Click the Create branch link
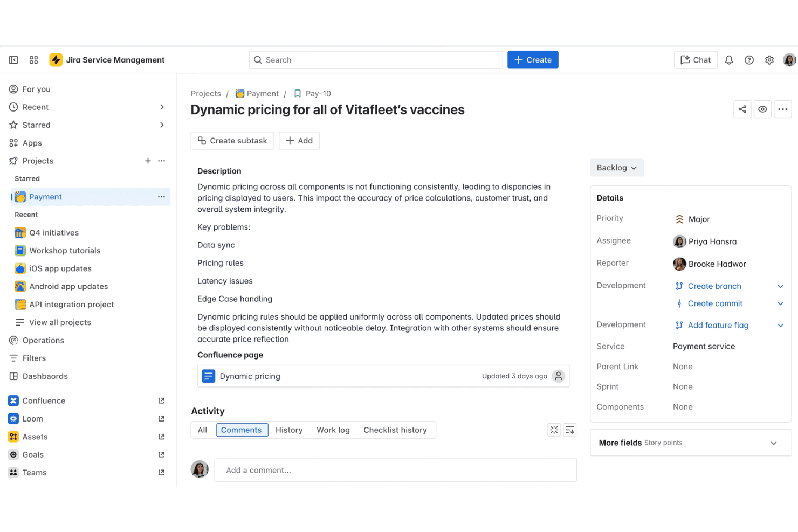 tap(714, 286)
